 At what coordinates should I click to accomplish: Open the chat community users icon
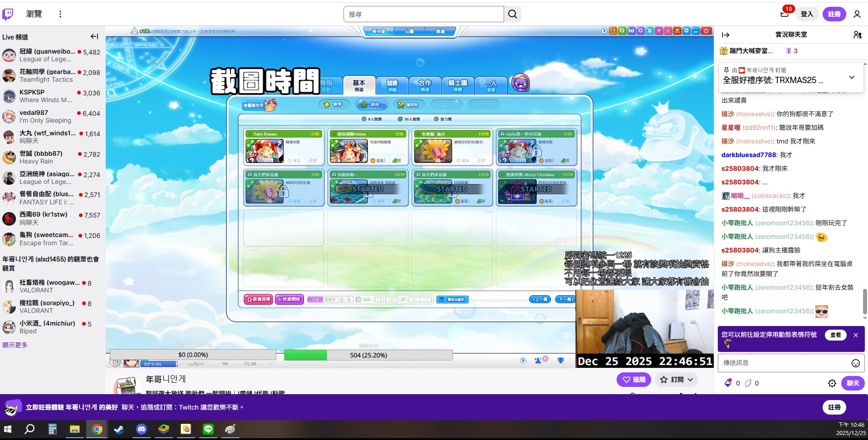tap(857, 35)
